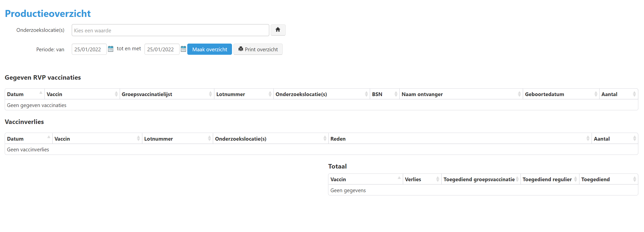Sort RVP vaccinaties table by Groepsvaccinatielijst

coord(166,94)
